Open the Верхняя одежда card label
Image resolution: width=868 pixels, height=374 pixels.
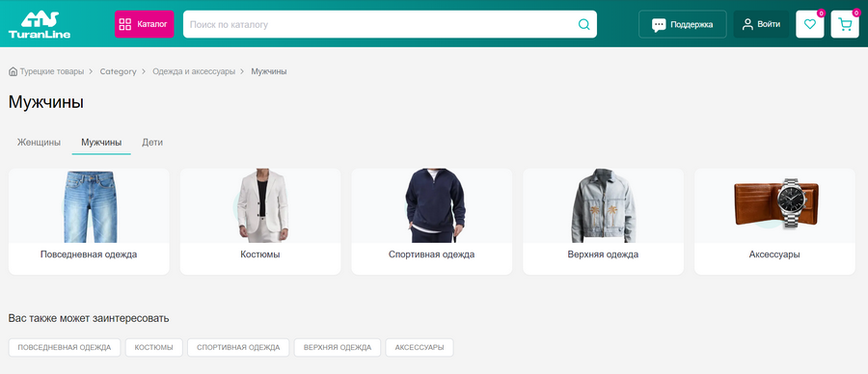click(x=603, y=254)
